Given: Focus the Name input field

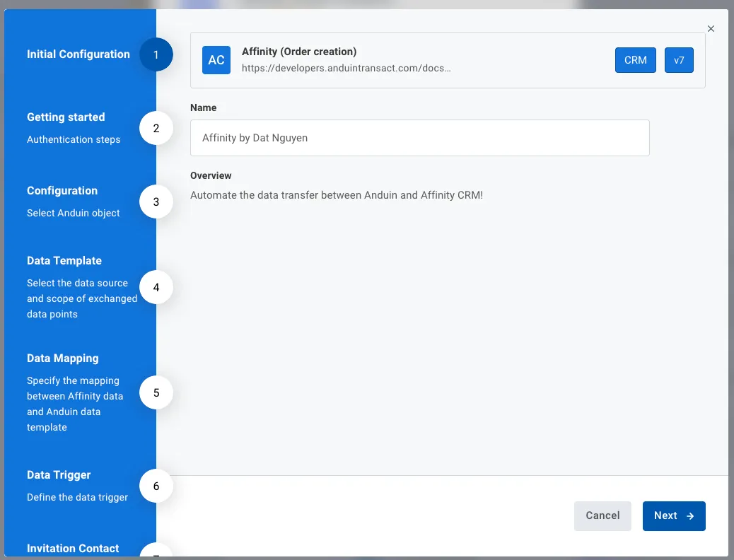Looking at the screenshot, I should click(419, 138).
